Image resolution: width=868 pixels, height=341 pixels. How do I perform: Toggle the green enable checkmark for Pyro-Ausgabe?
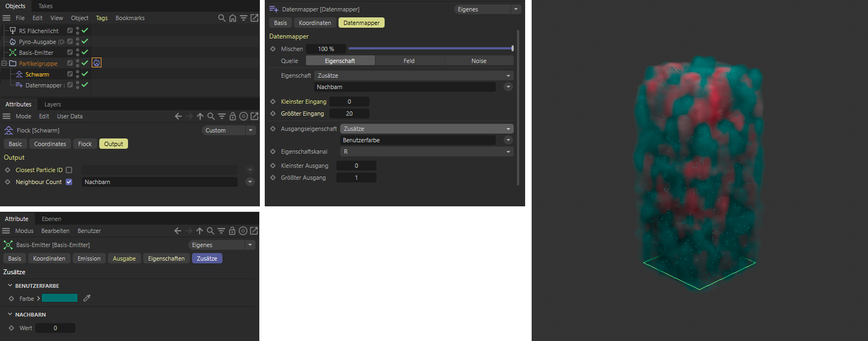(85, 41)
